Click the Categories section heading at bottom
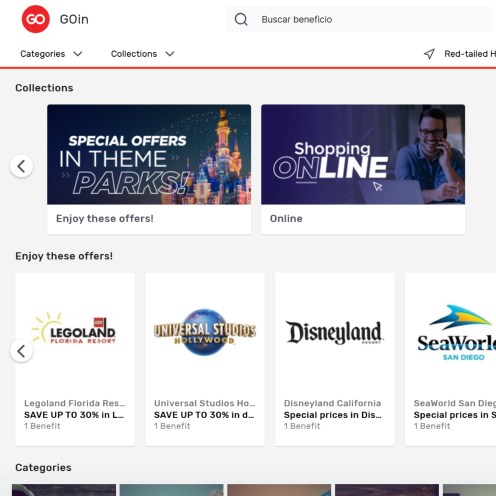Image resolution: width=496 pixels, height=496 pixels. pos(43,467)
